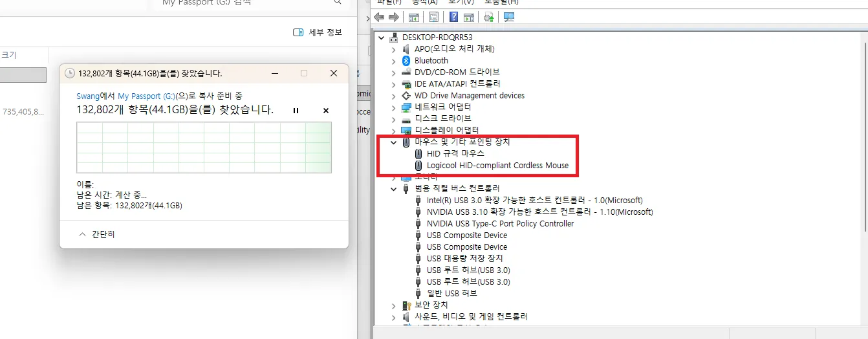The image size is (868, 339).
Task: Click the 세부 정보 button in Explorer
Action: tap(318, 32)
